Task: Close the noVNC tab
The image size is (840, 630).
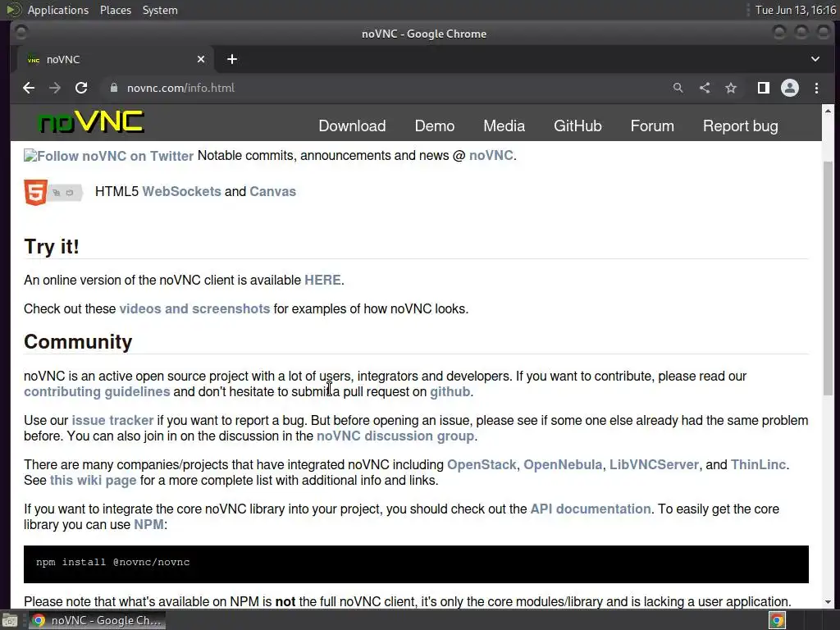Action: pos(201,59)
